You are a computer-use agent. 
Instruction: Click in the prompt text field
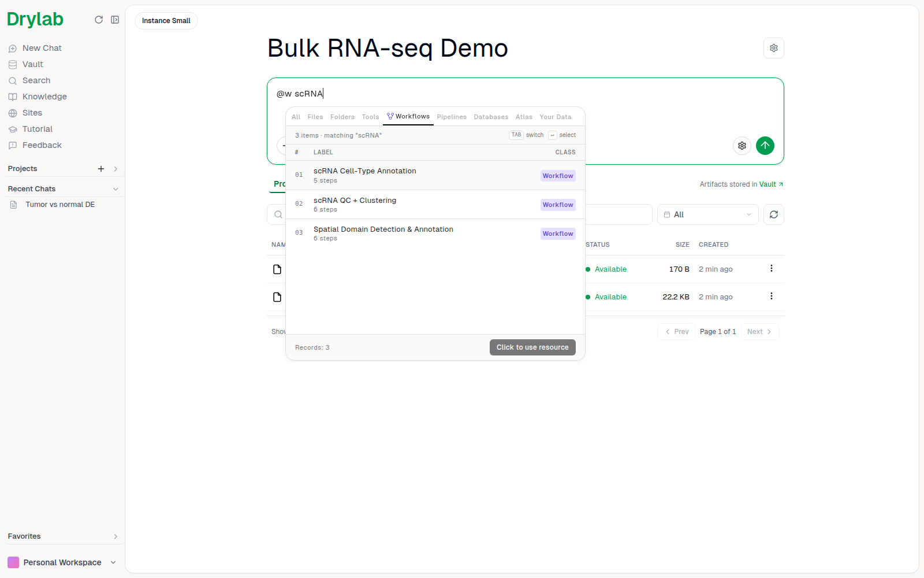(x=524, y=94)
